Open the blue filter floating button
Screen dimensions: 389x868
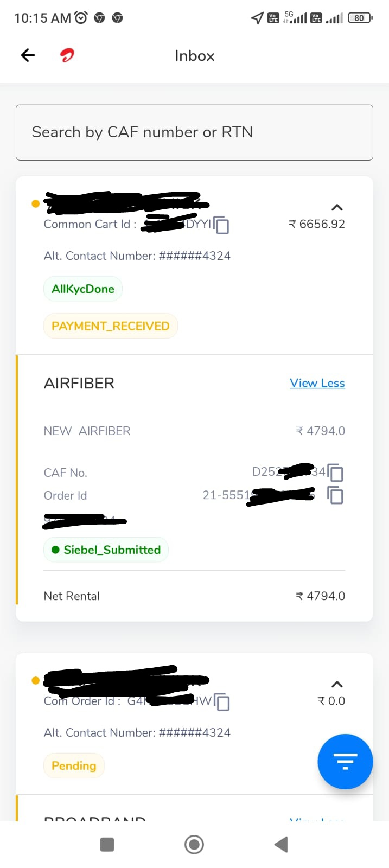pos(345,761)
